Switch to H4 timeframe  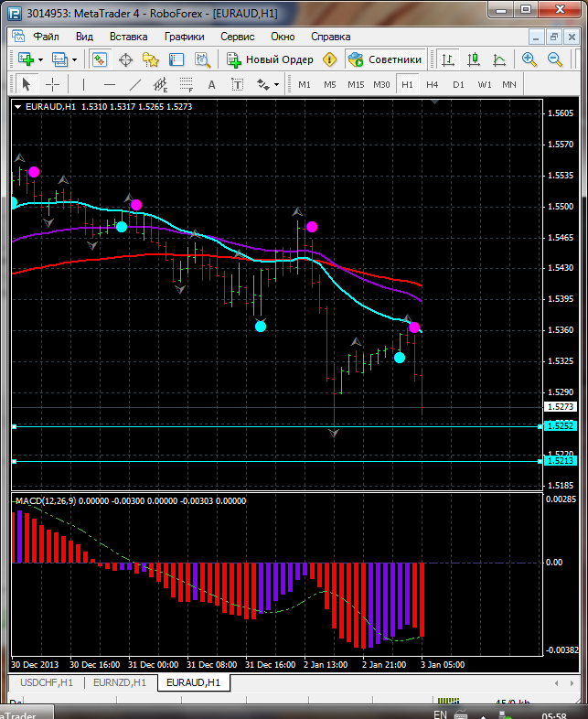pyautogui.click(x=433, y=85)
